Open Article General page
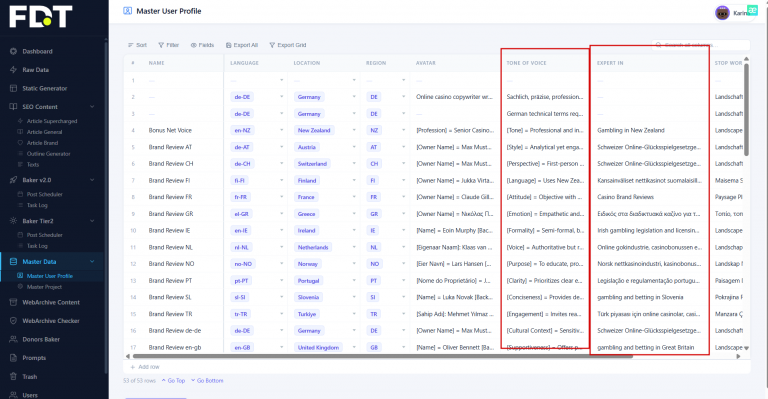The height and width of the screenshot is (399, 768). 44,132
